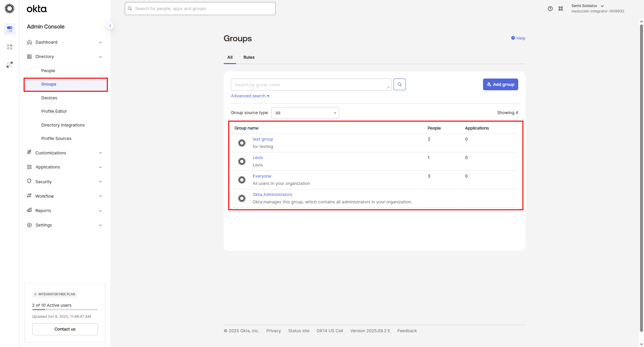The width and height of the screenshot is (644, 347).
Task: Expand the Settings menu chevron
Action: pos(100,225)
